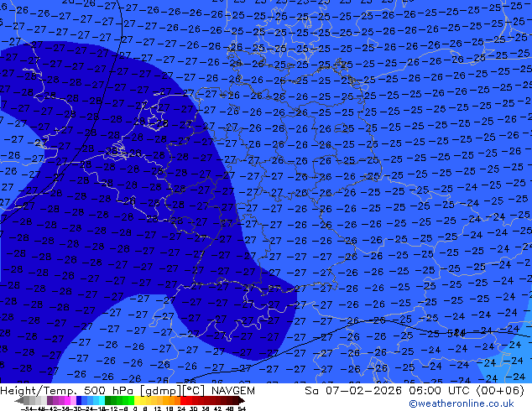532x411 pixels.
Task: Click the map title text 'Height/Temp. 500 hPa'
Action: click(x=68, y=391)
